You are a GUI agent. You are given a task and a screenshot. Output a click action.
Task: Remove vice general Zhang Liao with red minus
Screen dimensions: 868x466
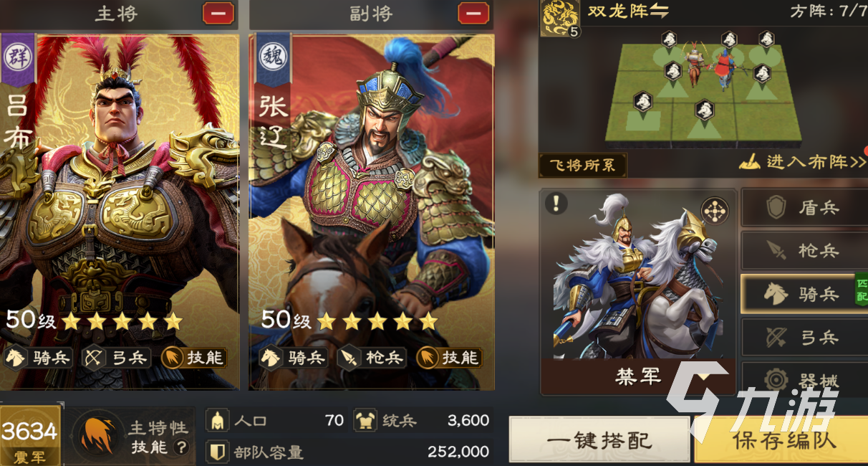click(x=473, y=14)
